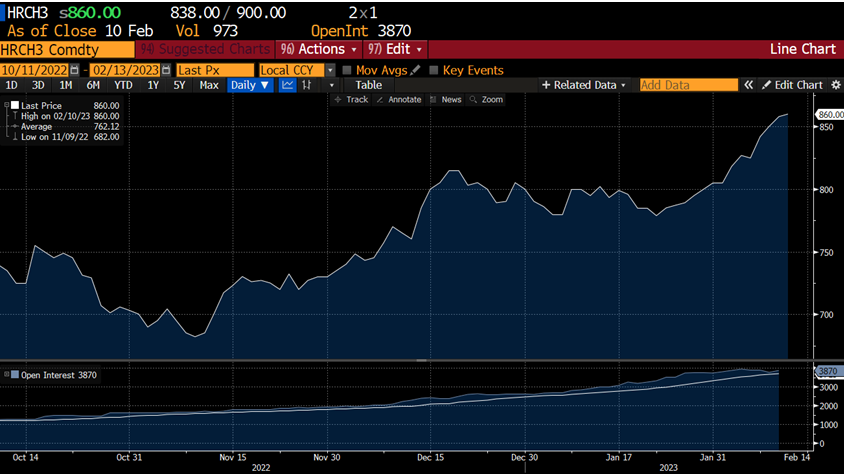The width and height of the screenshot is (846, 474).
Task: Open the Actions menu
Action: click(x=317, y=49)
